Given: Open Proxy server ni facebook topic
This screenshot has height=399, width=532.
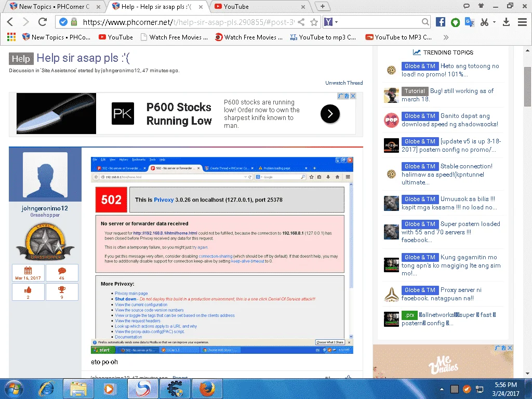Looking at the screenshot, I should coord(442,294).
